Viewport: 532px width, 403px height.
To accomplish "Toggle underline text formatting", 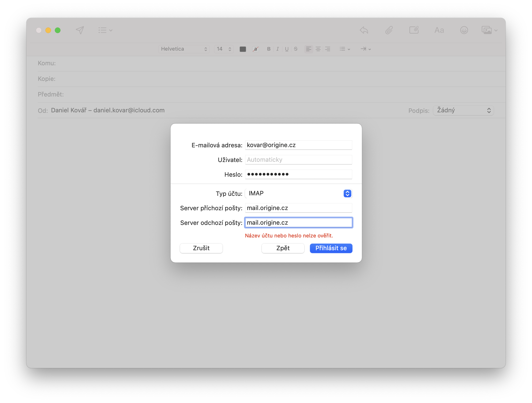I will (287, 49).
